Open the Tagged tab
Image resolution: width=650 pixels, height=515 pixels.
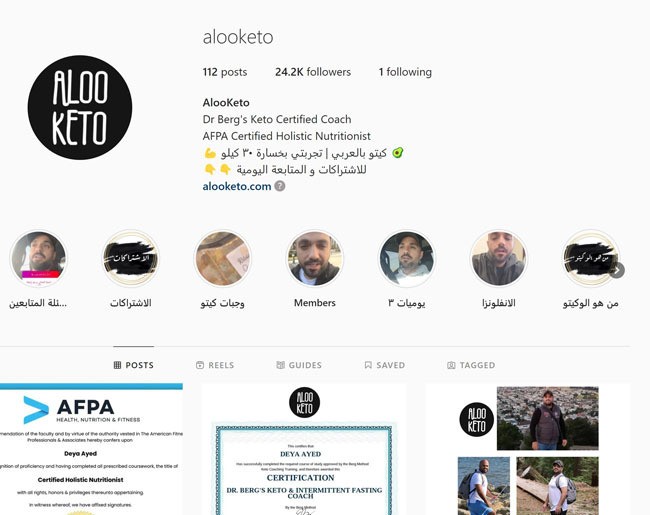click(471, 365)
